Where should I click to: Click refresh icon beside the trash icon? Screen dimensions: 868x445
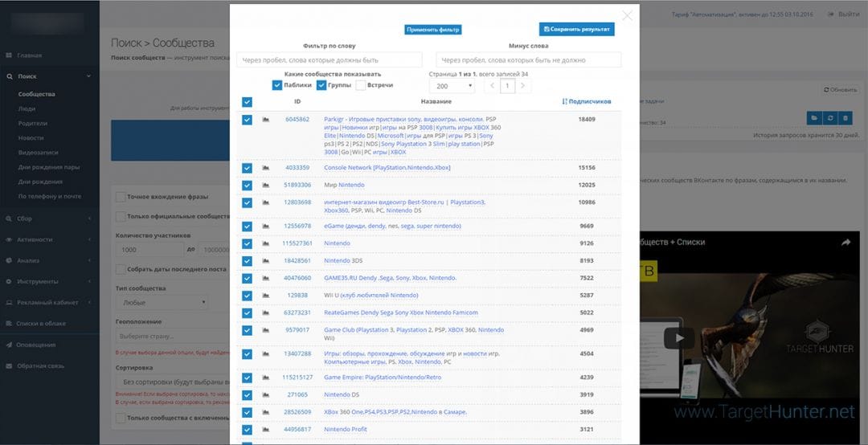tap(829, 118)
